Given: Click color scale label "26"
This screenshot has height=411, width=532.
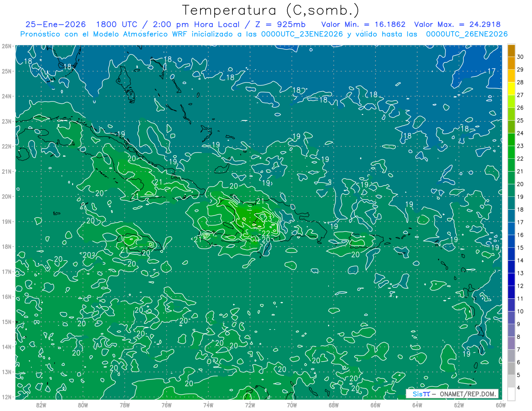Looking at the screenshot, I should (520, 108).
